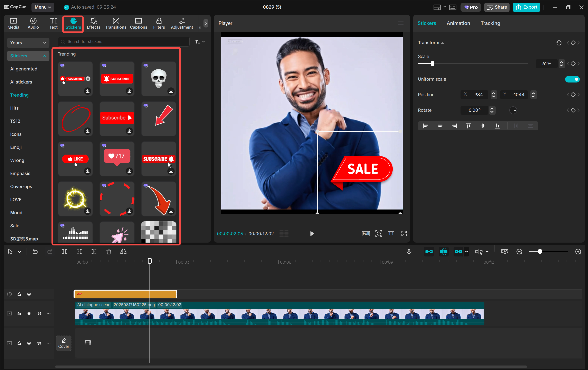Click the Delete icon in the timeline toolbar
This screenshot has width=588, height=370.
coord(108,252)
